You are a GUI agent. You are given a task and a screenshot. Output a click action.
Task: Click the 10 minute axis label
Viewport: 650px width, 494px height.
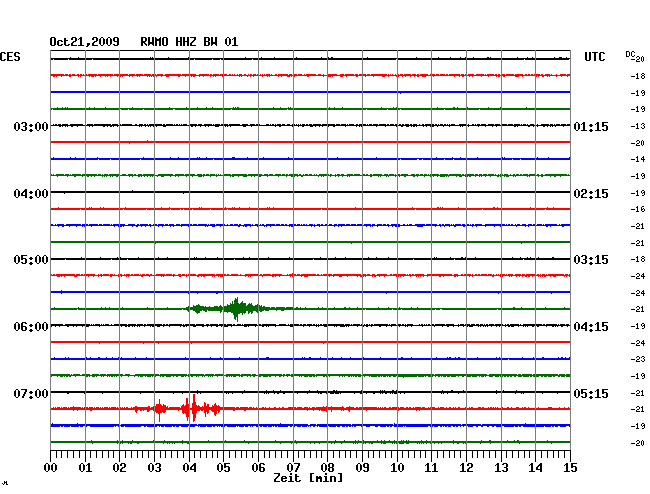(397, 467)
